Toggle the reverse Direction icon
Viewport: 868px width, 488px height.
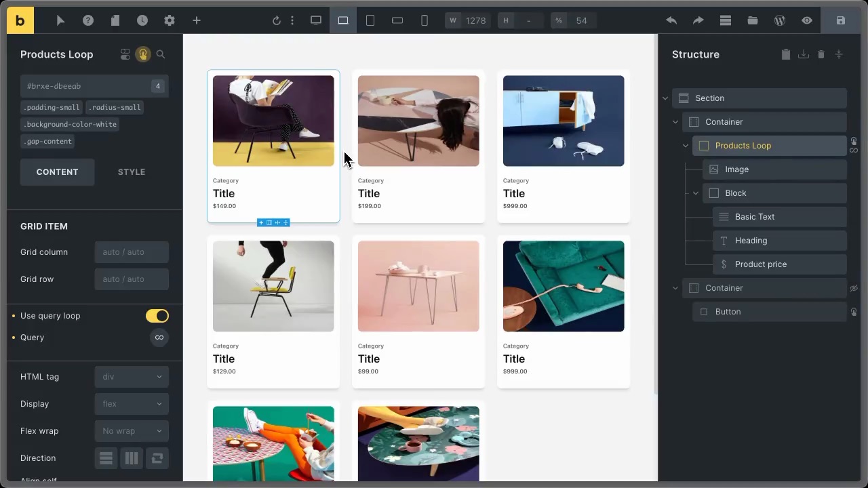[x=157, y=458]
